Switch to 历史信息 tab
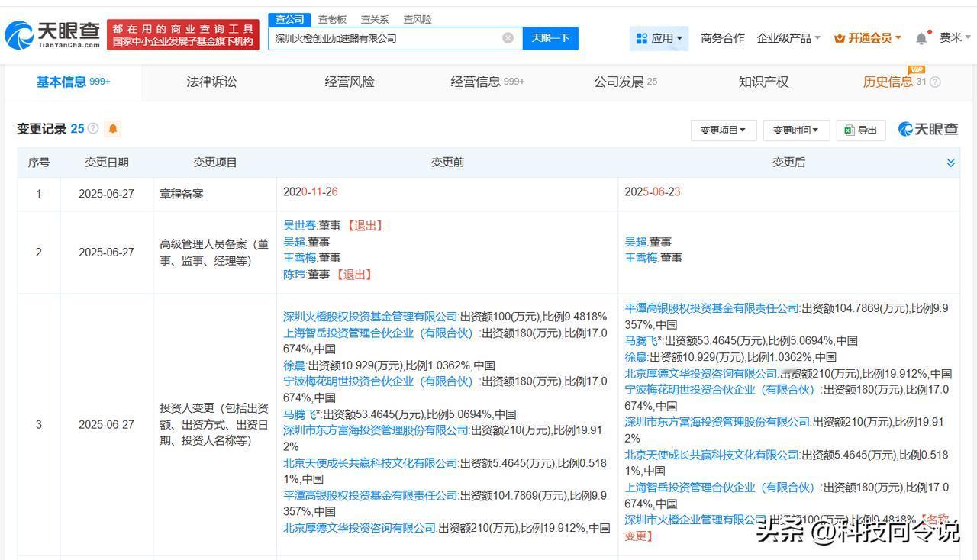 888,82
